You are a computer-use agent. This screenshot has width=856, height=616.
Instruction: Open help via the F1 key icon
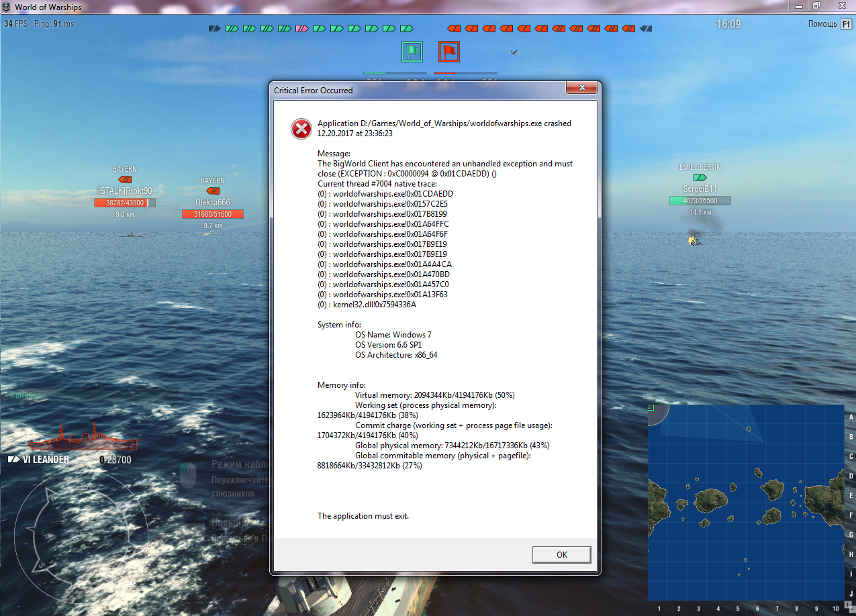point(845,24)
